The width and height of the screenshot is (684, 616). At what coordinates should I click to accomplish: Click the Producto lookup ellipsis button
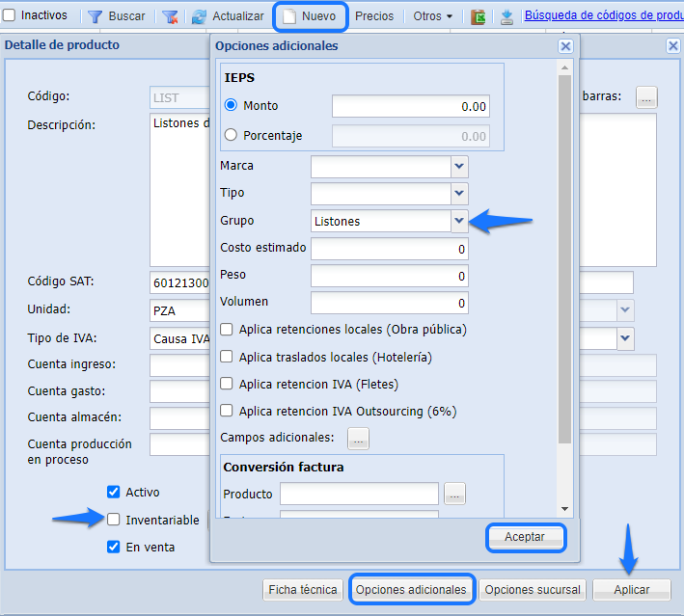tap(455, 495)
